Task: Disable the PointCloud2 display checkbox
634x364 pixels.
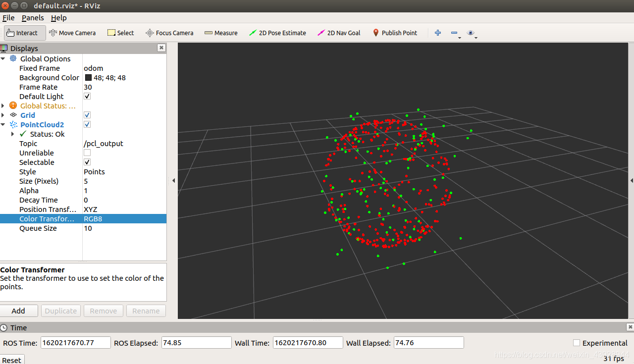Action: pos(87,124)
